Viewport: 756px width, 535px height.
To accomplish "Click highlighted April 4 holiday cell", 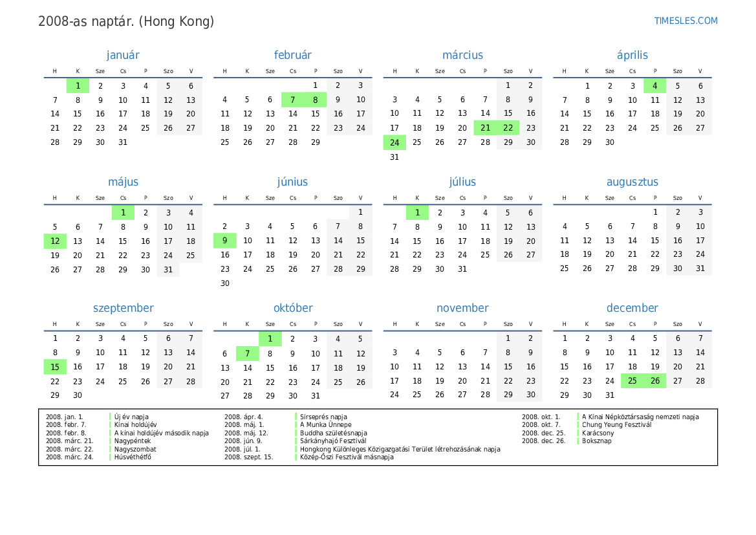I will coord(654,86).
